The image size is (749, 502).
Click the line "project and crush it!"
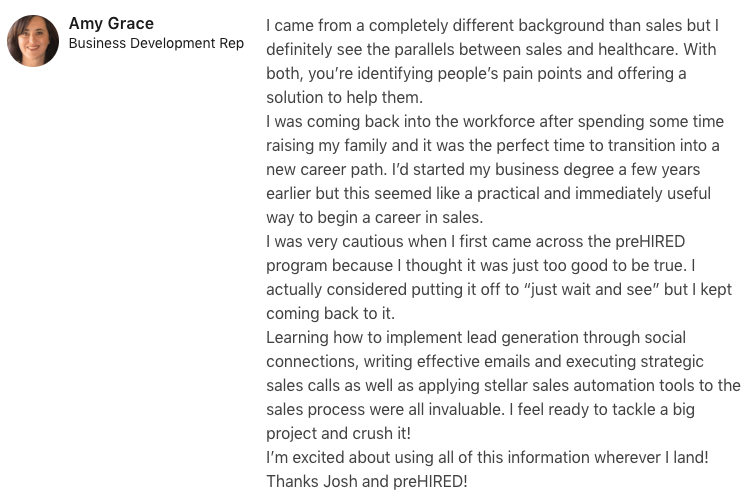[338, 433]
